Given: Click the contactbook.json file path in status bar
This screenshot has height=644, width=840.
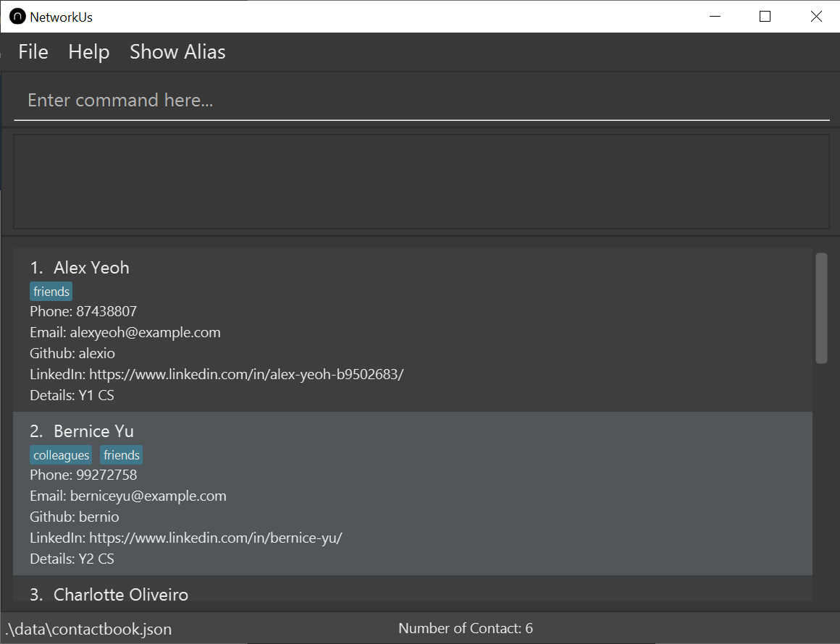Looking at the screenshot, I should [88, 629].
